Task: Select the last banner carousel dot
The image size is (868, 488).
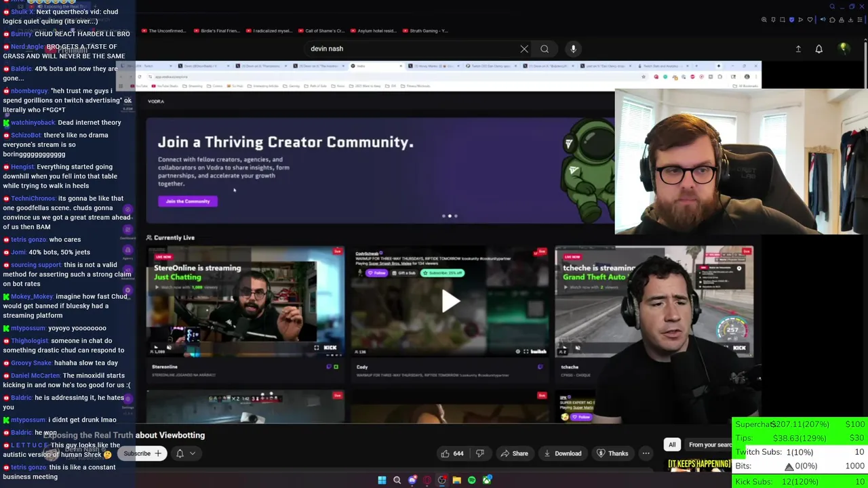Action: tap(456, 216)
